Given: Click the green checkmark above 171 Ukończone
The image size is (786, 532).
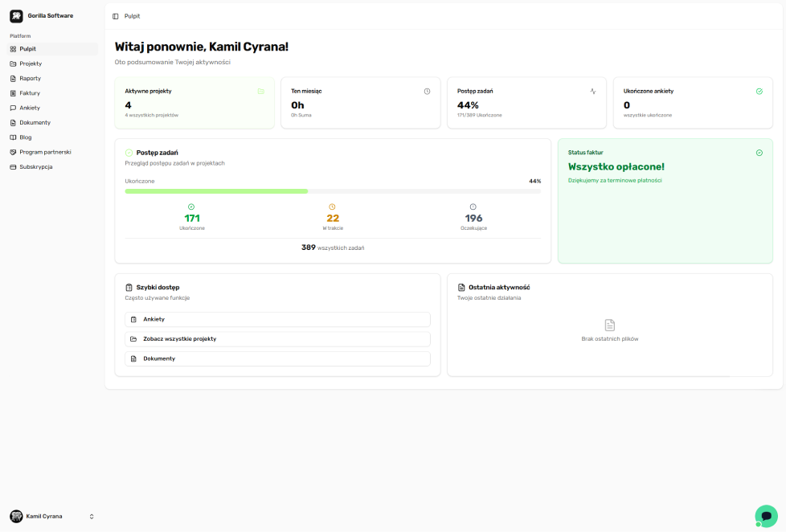Looking at the screenshot, I should (x=191, y=207).
